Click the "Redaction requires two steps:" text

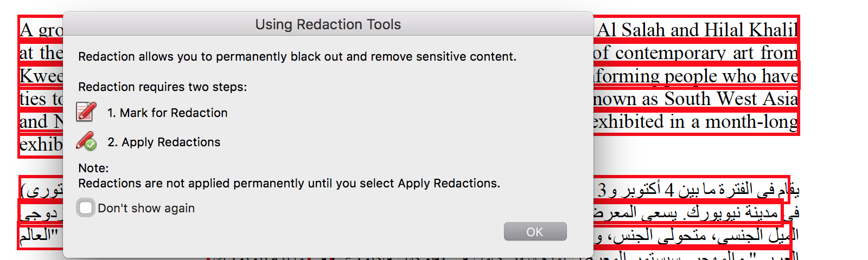(x=163, y=87)
